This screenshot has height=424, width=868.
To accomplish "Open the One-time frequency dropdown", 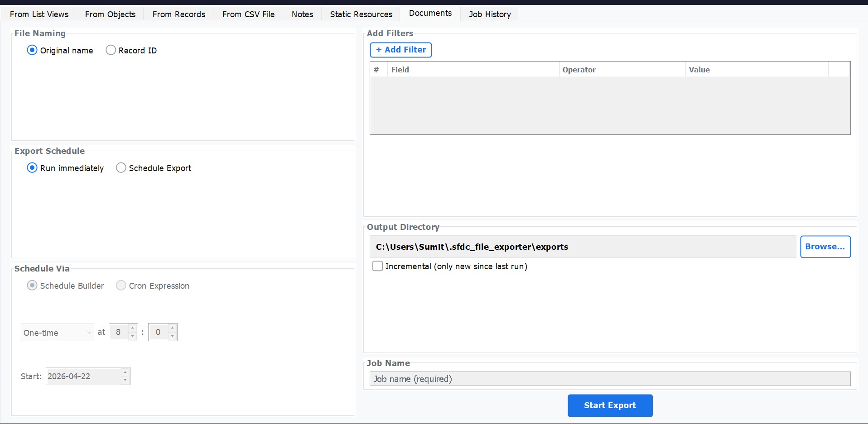I will click(57, 332).
